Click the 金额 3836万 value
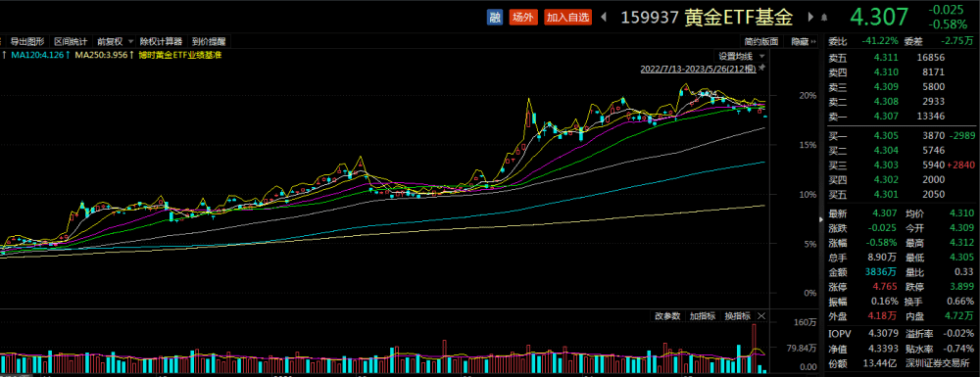 (x=882, y=272)
